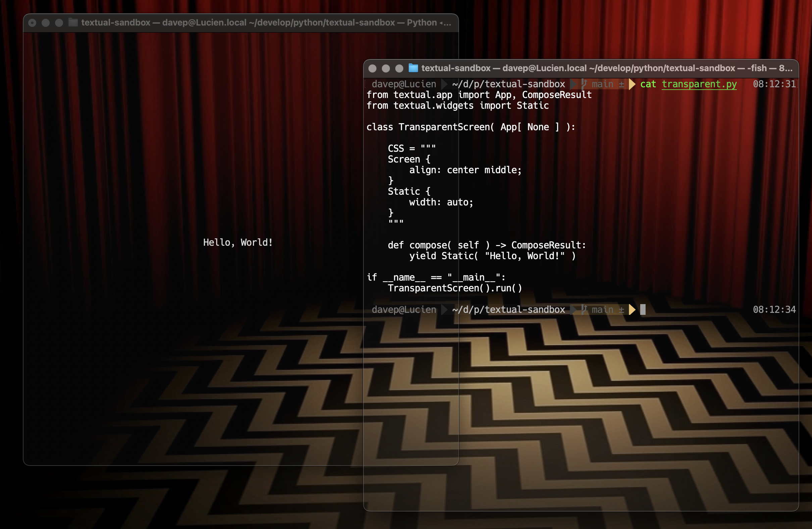This screenshot has height=529, width=812.
Task: Click the folder icon in the Python terminal title bar
Action: point(73,22)
